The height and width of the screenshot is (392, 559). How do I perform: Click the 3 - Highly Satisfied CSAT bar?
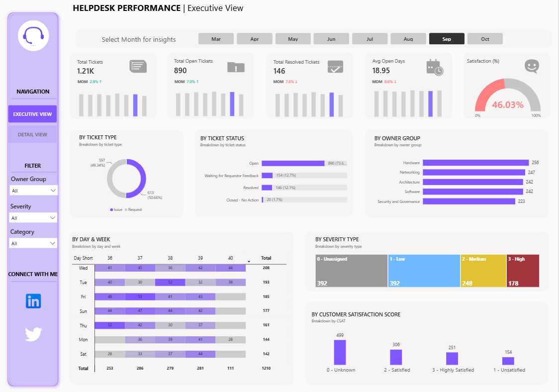click(452, 359)
